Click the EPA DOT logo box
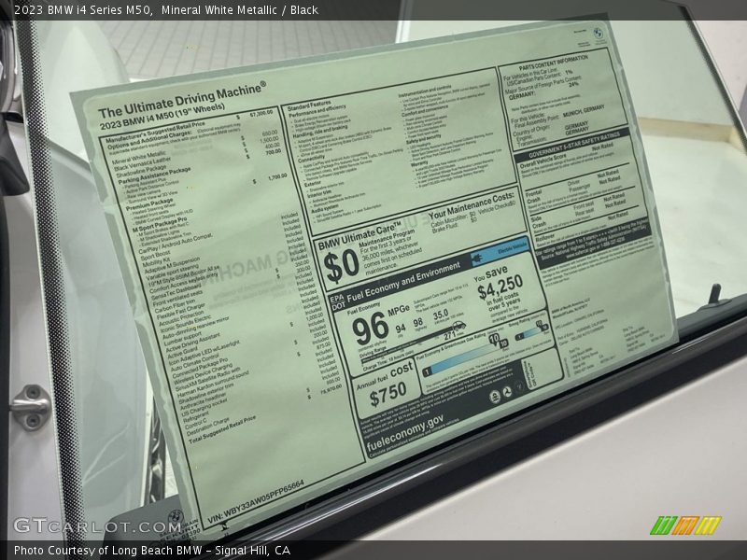Image resolution: width=747 pixels, height=560 pixels. coord(336,301)
